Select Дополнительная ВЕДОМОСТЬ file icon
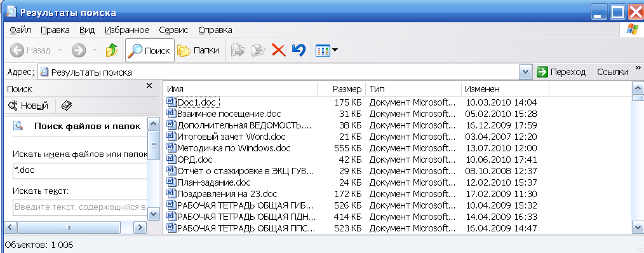 click(x=171, y=125)
